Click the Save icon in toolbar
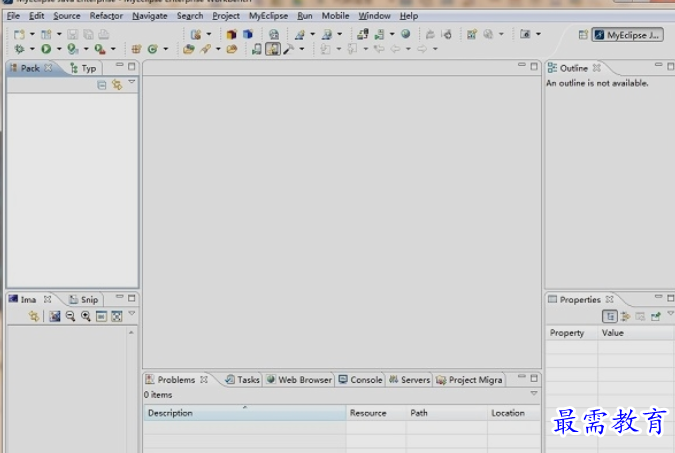The width and height of the screenshot is (675, 453). pyautogui.click(x=72, y=34)
